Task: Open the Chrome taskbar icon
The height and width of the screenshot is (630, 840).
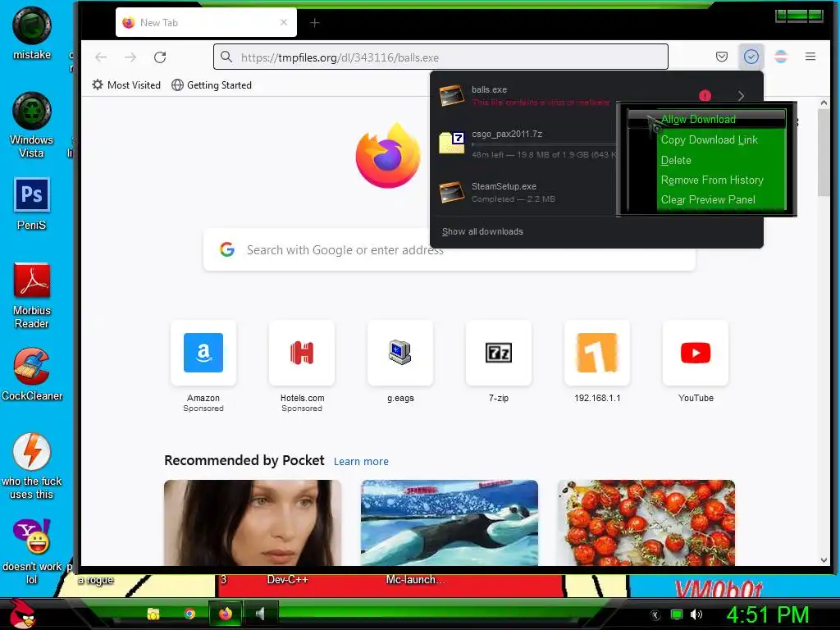Action: 189,614
